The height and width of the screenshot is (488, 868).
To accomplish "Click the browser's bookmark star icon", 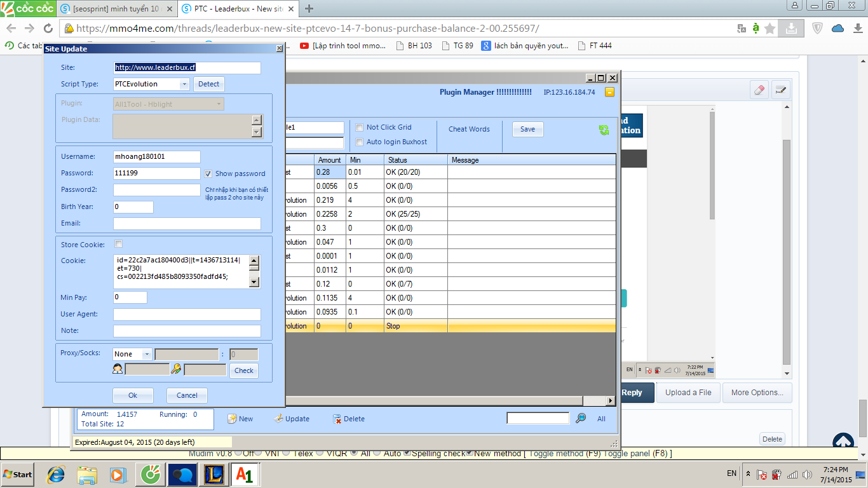I will pos(770,29).
